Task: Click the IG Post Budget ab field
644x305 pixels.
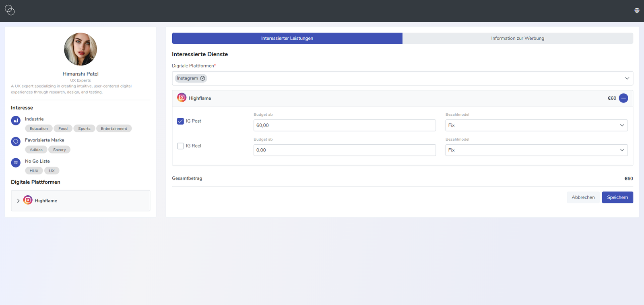Action: tap(345, 125)
